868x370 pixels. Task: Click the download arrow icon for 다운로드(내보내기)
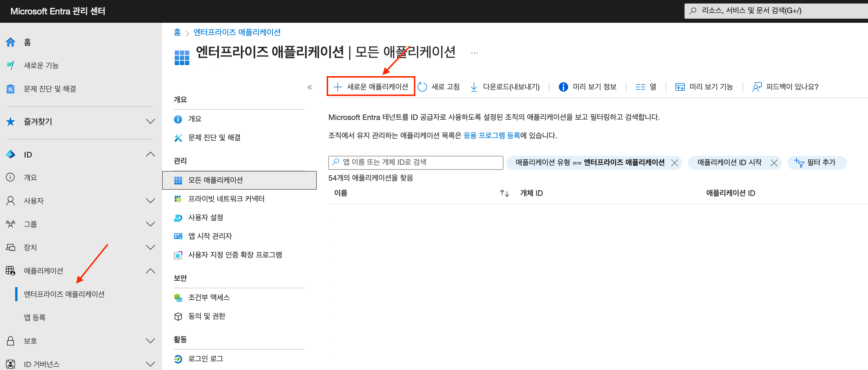tap(474, 87)
